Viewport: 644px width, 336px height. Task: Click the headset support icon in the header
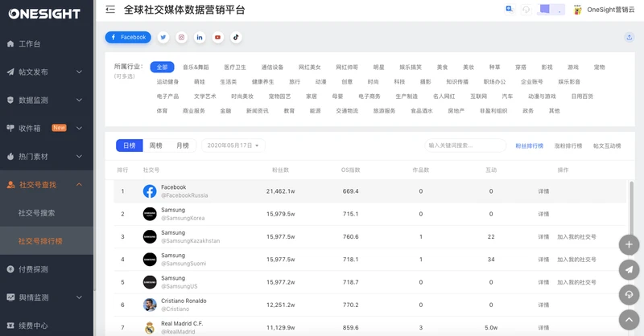point(526,10)
